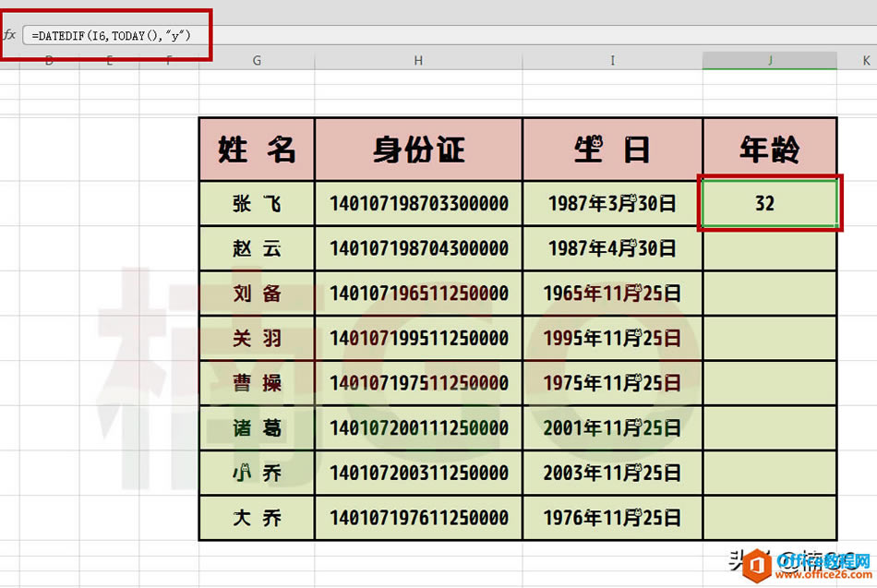Click the formula bar with DATEDIF formula
Viewport: 877px width, 588px height.
[x=450, y=35]
